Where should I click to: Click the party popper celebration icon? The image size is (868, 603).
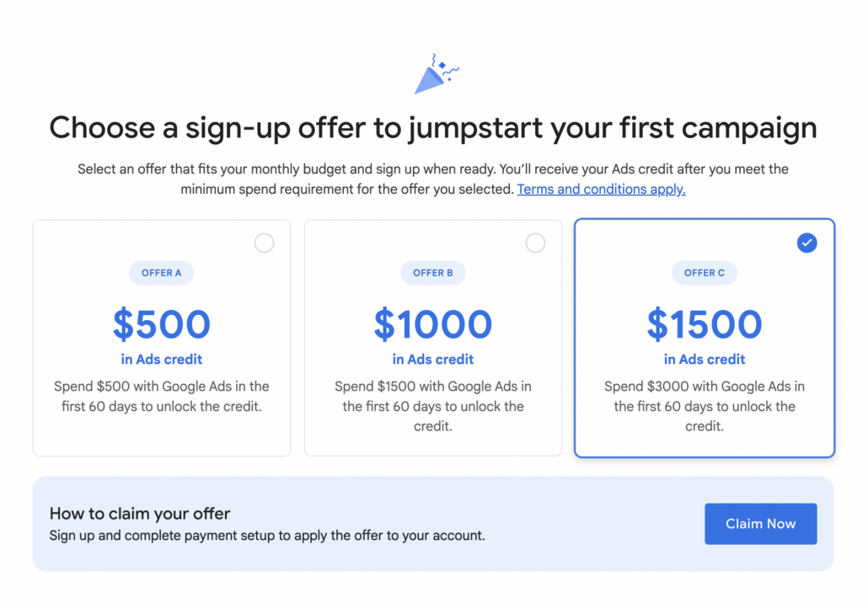click(435, 76)
